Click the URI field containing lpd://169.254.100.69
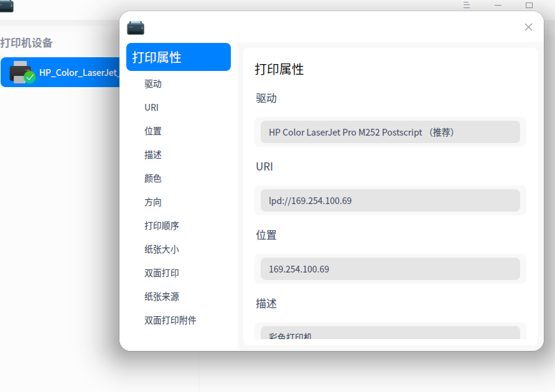This screenshot has width=555, height=392. pyautogui.click(x=389, y=200)
